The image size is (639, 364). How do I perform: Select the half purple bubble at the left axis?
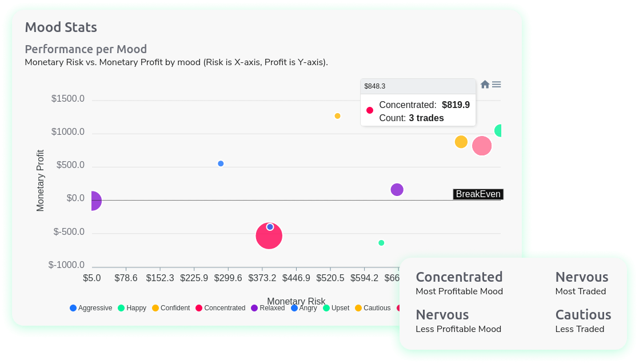point(95,201)
